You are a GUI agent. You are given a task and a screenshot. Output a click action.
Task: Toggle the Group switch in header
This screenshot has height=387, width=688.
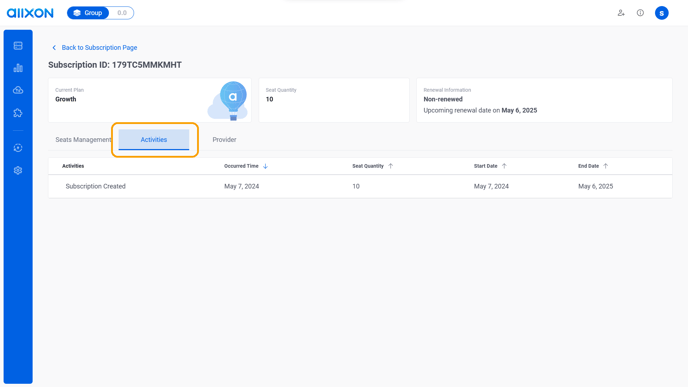[x=100, y=13]
